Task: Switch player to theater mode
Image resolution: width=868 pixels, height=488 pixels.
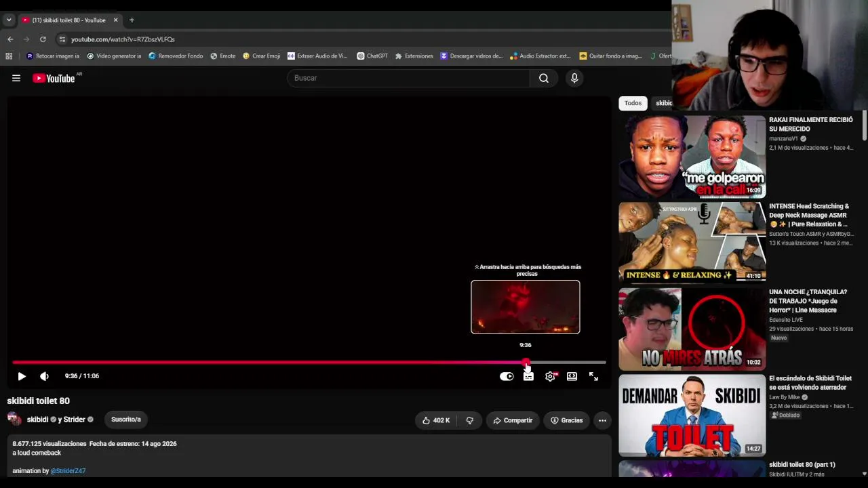Action: point(572,376)
